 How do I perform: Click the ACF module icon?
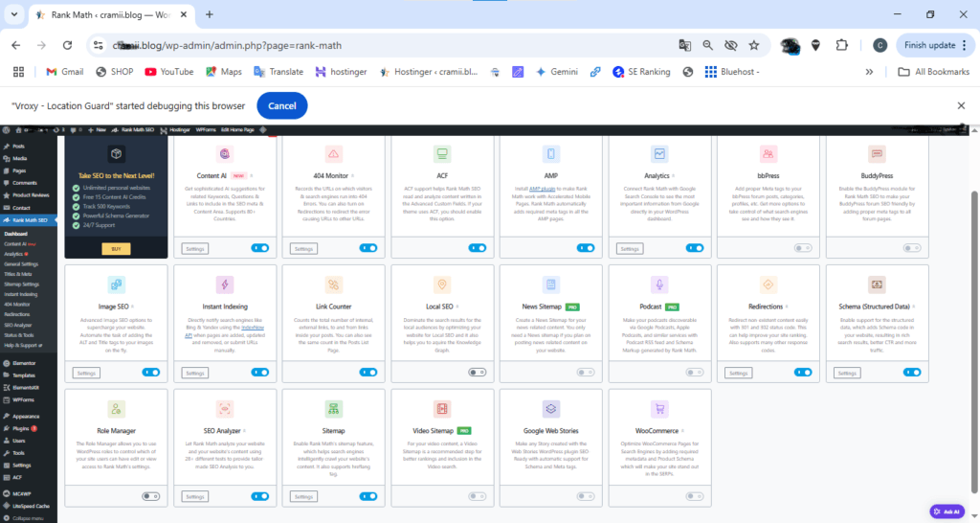pos(442,154)
